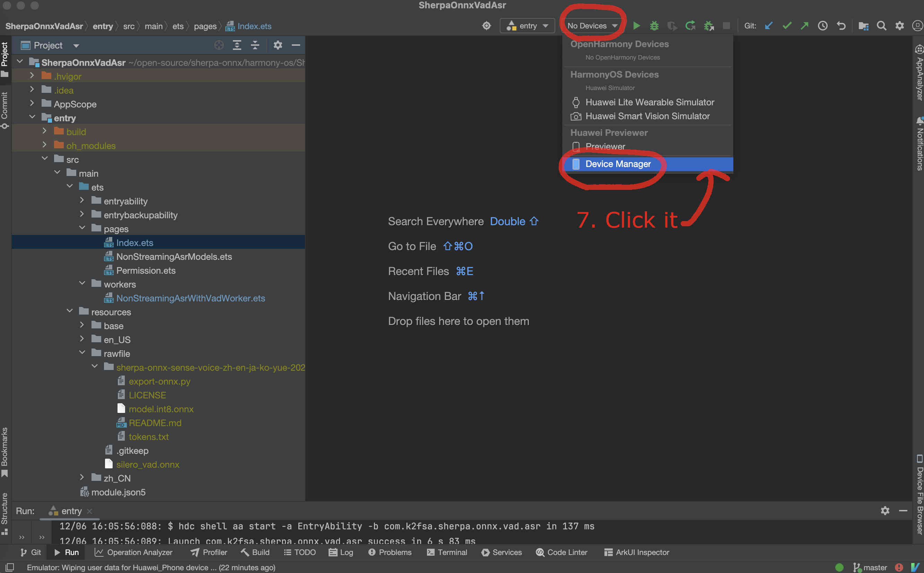
Task: Click the Search Everywhere magnifier icon
Action: 881,26
